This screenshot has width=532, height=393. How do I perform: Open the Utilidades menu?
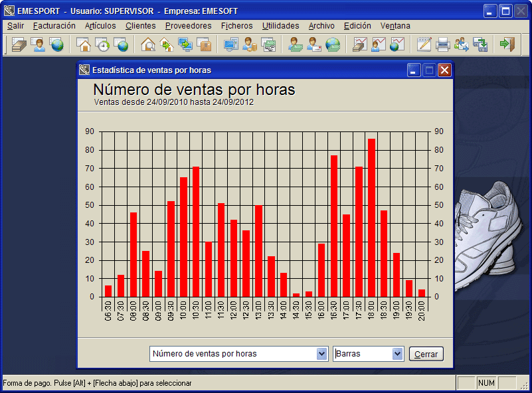280,26
